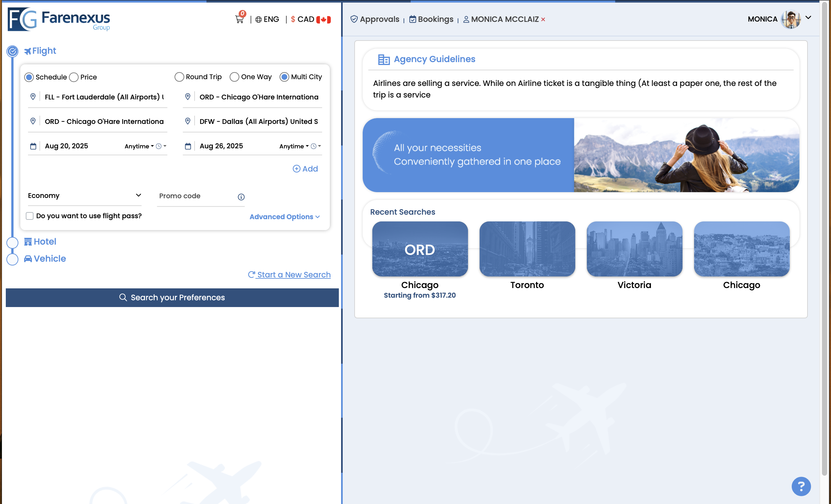Click the Hotel building icon
Screen dimensions: 831x504
coord(28,242)
